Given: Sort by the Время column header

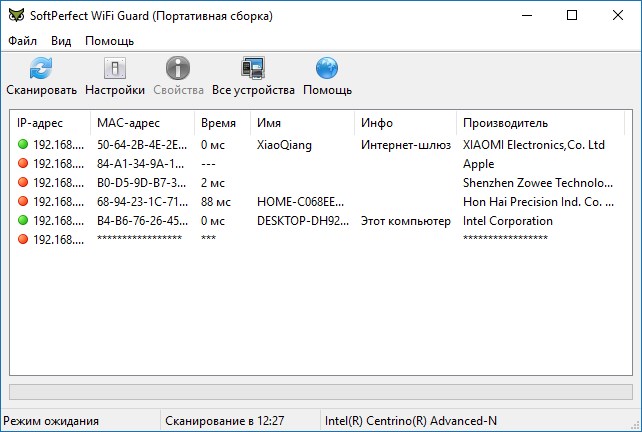Looking at the screenshot, I should [222, 123].
